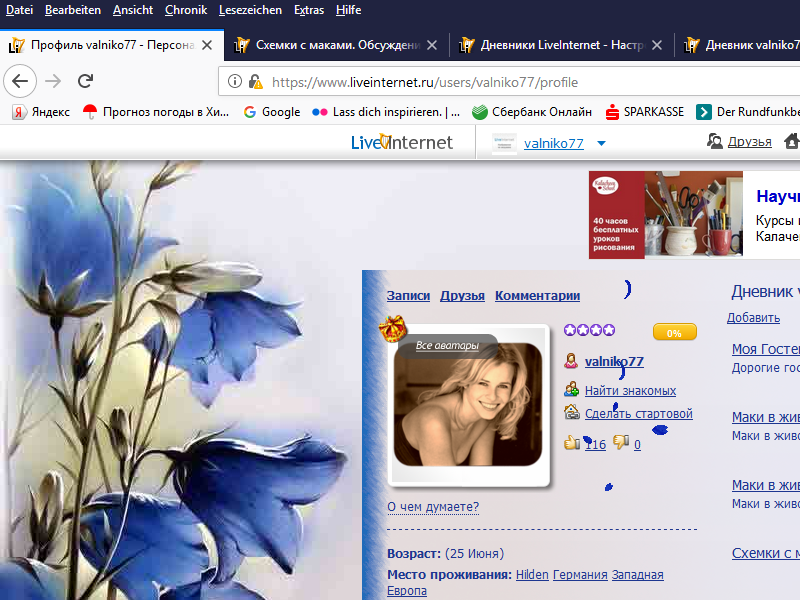Open the Яндекс bookmark

coord(41,112)
